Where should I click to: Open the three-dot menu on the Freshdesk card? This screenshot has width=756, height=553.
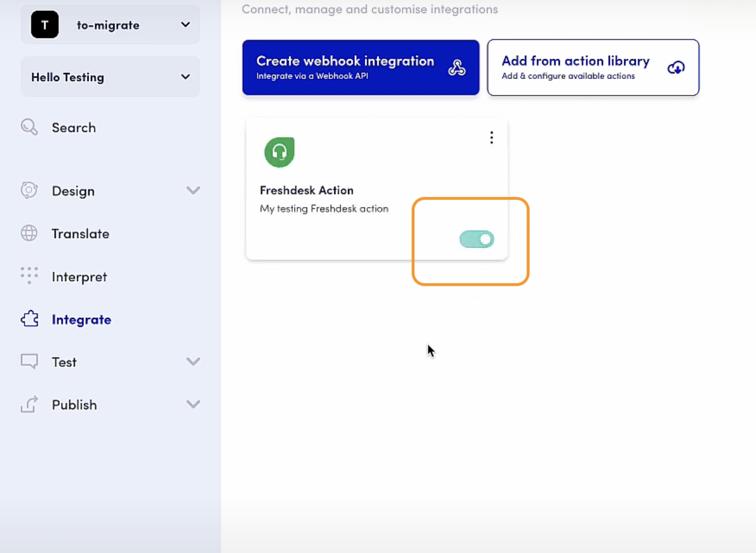pyautogui.click(x=491, y=137)
